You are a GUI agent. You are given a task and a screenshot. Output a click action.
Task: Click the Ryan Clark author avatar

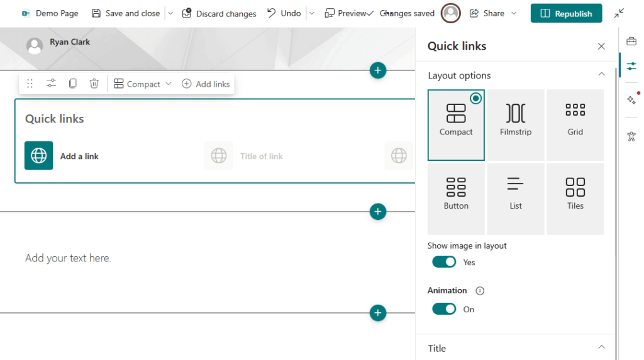tap(35, 46)
